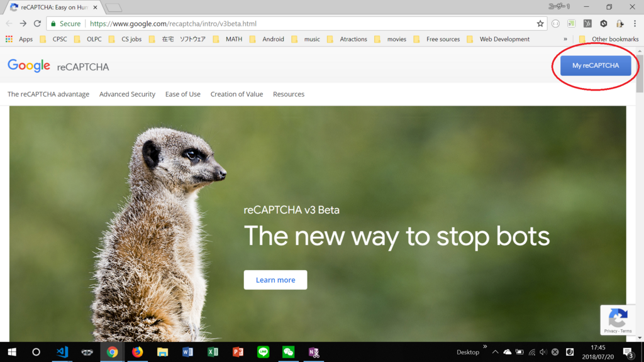The width and height of the screenshot is (644, 362).
Task: Click the green Secure padlock icon
Action: point(53,24)
